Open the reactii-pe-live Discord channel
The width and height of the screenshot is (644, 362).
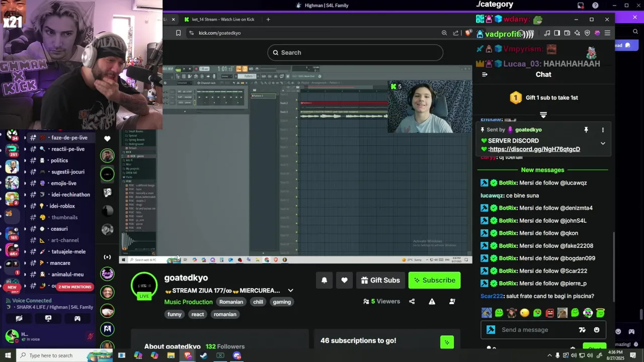(x=68, y=149)
